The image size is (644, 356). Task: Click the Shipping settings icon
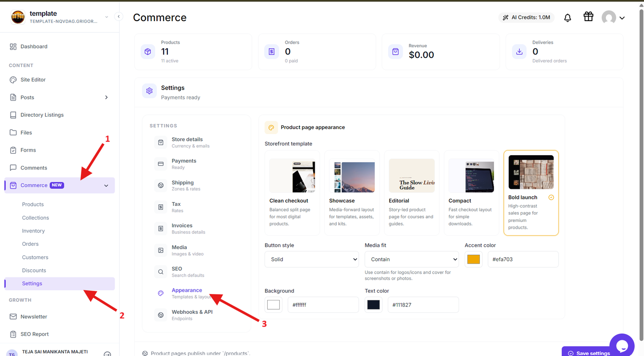[161, 186]
